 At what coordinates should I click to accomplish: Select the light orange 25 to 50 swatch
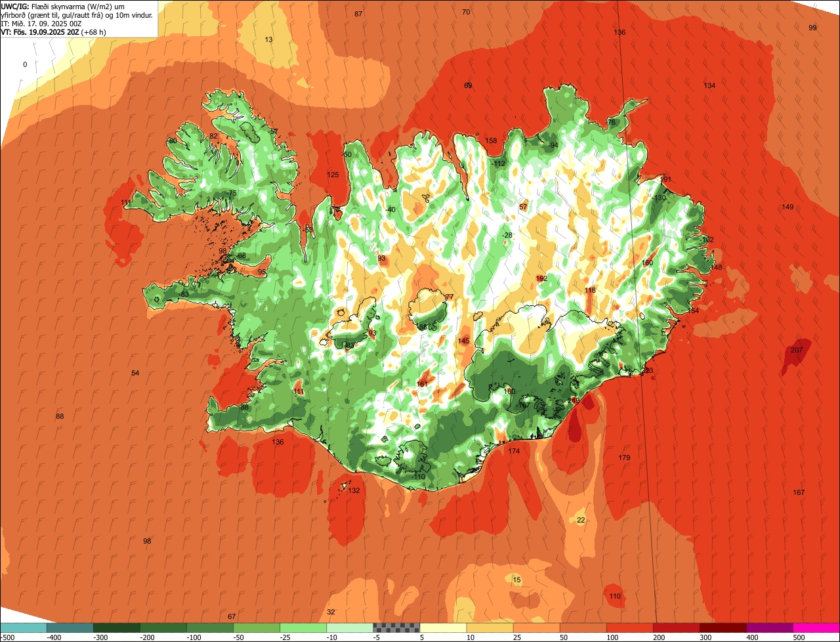(x=536, y=628)
